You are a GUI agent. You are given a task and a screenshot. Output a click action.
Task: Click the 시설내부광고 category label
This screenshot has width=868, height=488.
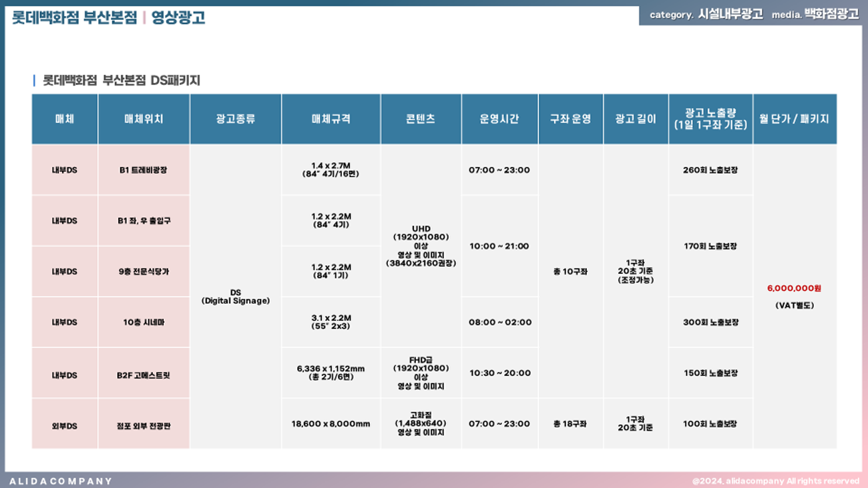(730, 14)
